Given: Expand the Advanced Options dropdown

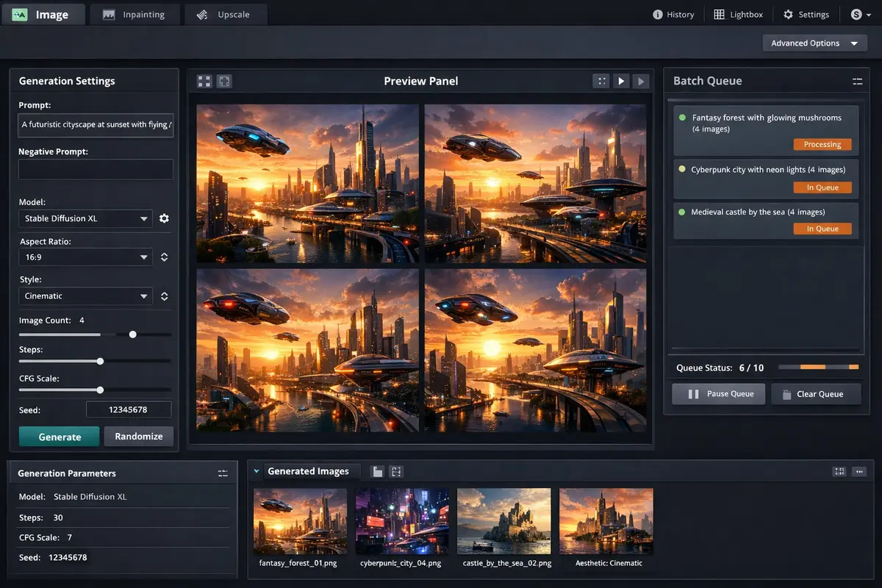Looking at the screenshot, I should [814, 43].
